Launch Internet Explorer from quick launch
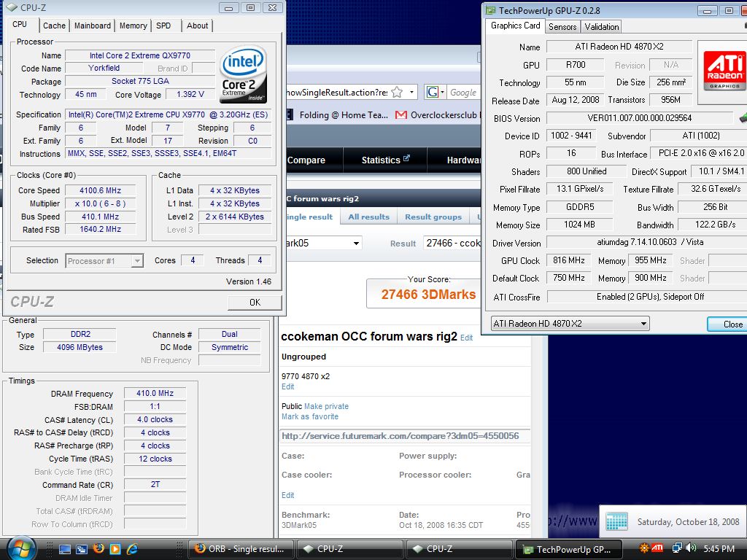Screen dimensions: 747x560 (x=132, y=549)
